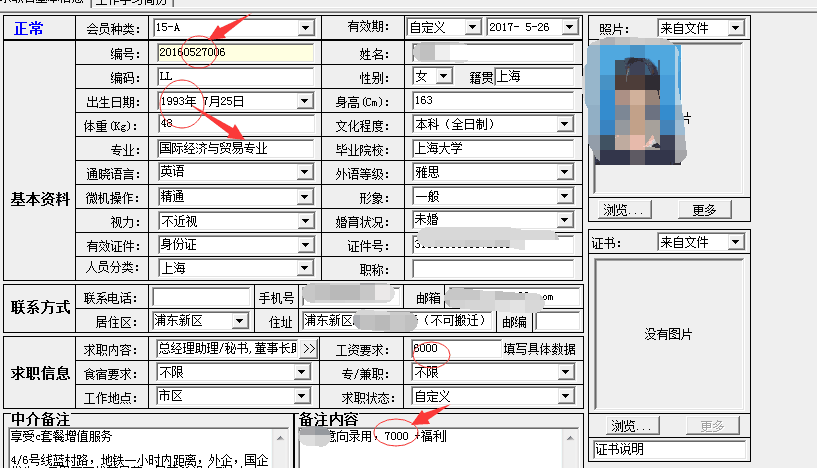
Task: Click the empty 邮编 input field
Action: pyautogui.click(x=558, y=321)
